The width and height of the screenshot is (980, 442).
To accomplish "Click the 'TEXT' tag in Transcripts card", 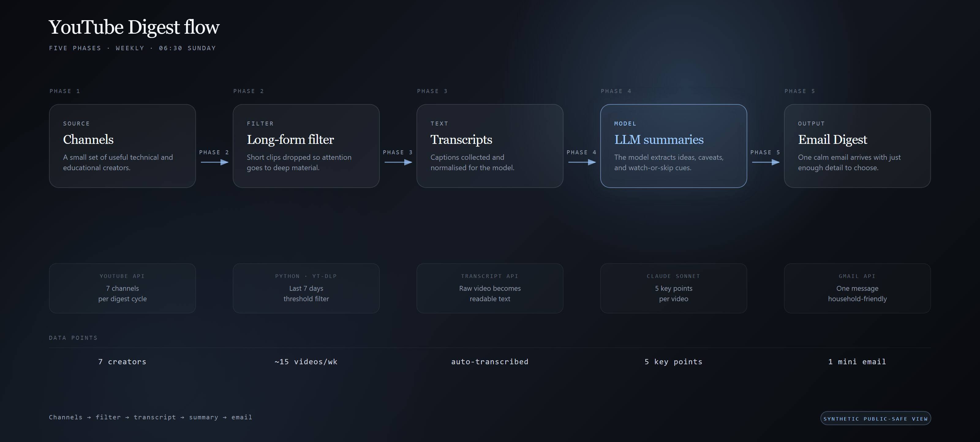I will coord(439,124).
